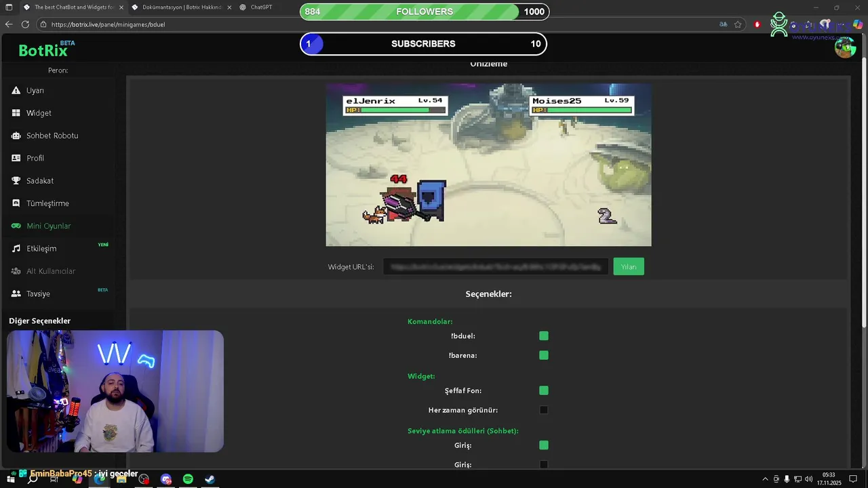The width and height of the screenshot is (868, 488).
Task: Open the Tümleştirme sidebar entry
Action: (x=47, y=203)
